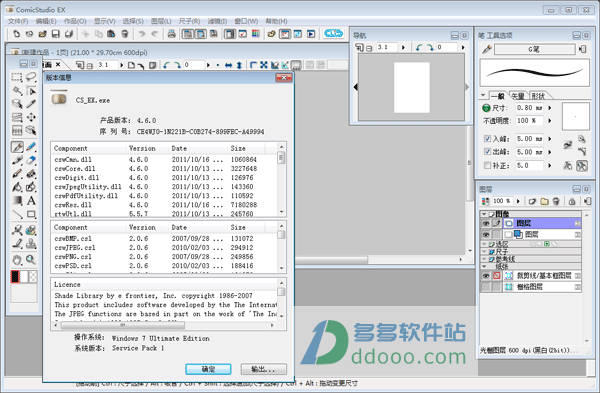Open the 编辑(E) menu
The image size is (600, 393).
46,21
